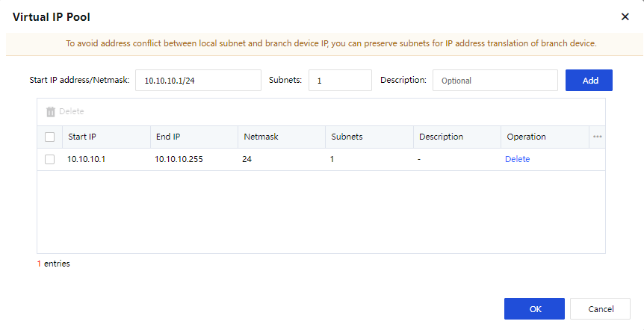Click the 10.10.10.1 Start IP cell

click(86, 159)
